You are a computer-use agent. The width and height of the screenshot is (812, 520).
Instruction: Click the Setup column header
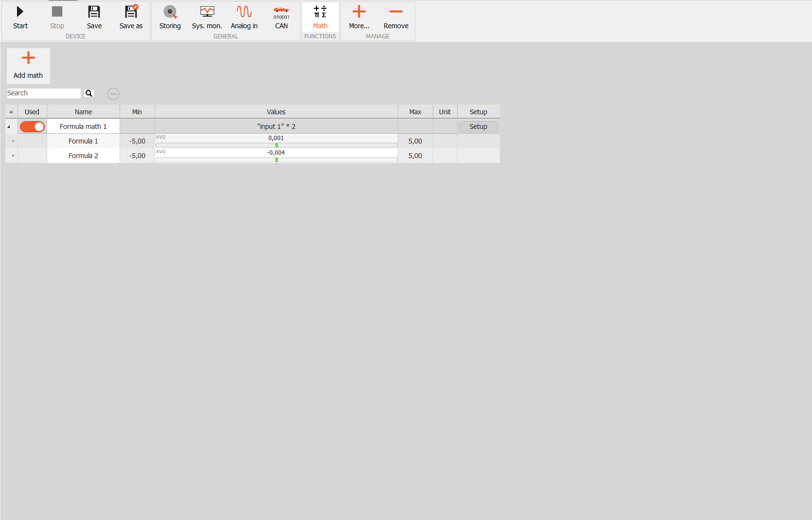(478, 112)
